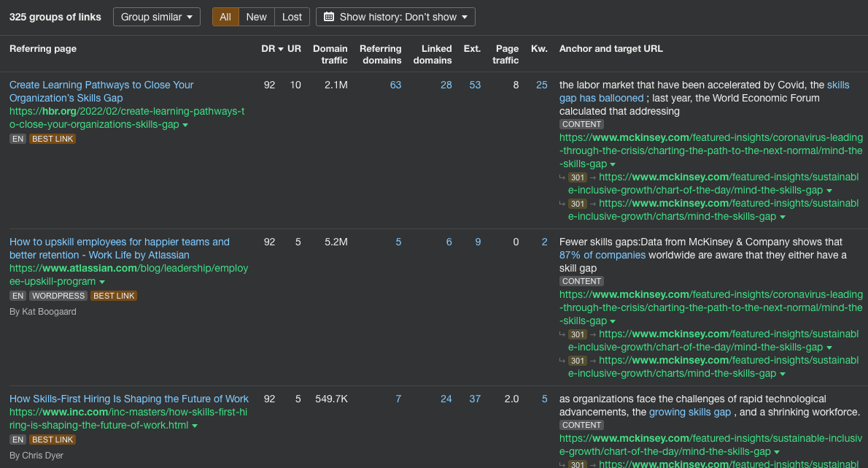This screenshot has width=868, height=468.
Task: Switch to Lost links filter
Action: point(292,17)
